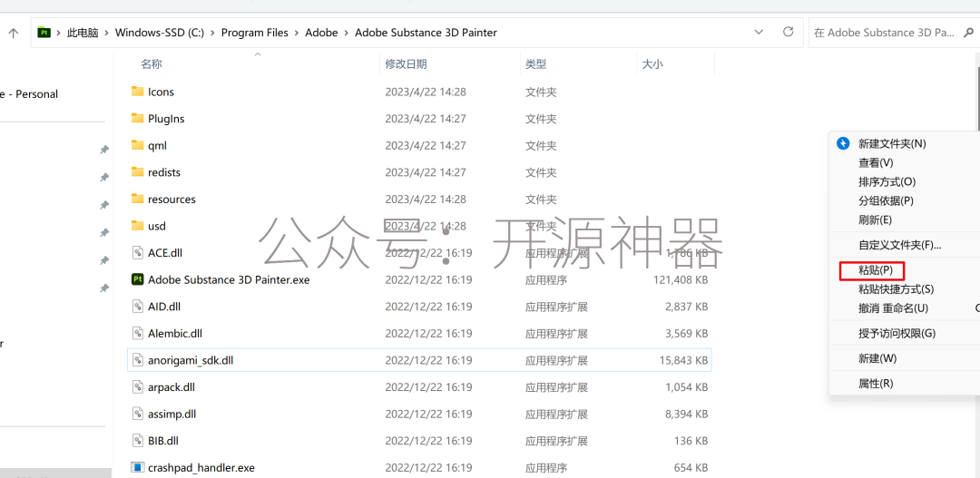The width and height of the screenshot is (980, 478).
Task: Select the usd folder icon
Action: pos(138,226)
